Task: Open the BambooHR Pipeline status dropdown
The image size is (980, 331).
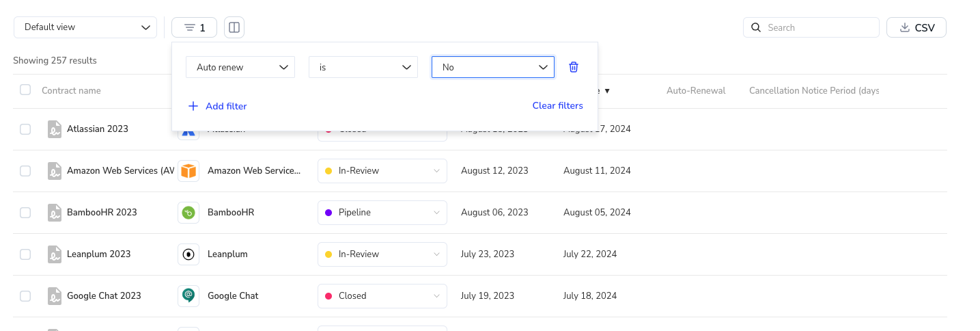Action: (x=382, y=213)
